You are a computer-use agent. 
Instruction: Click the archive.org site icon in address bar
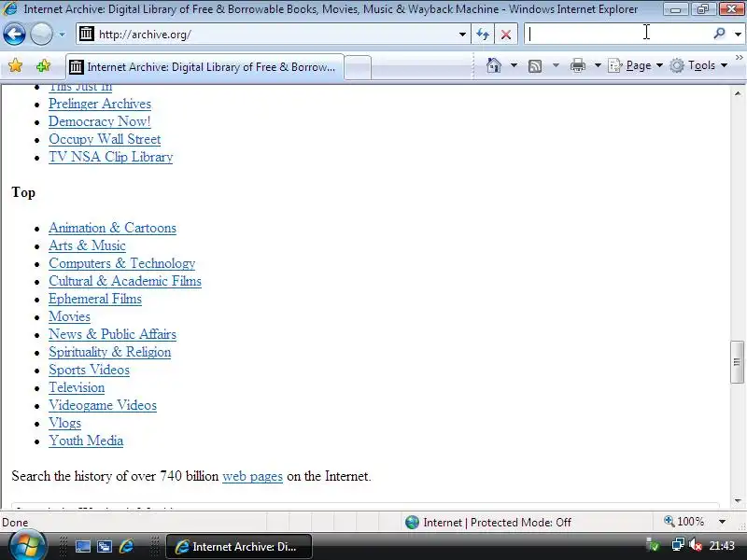[86, 34]
